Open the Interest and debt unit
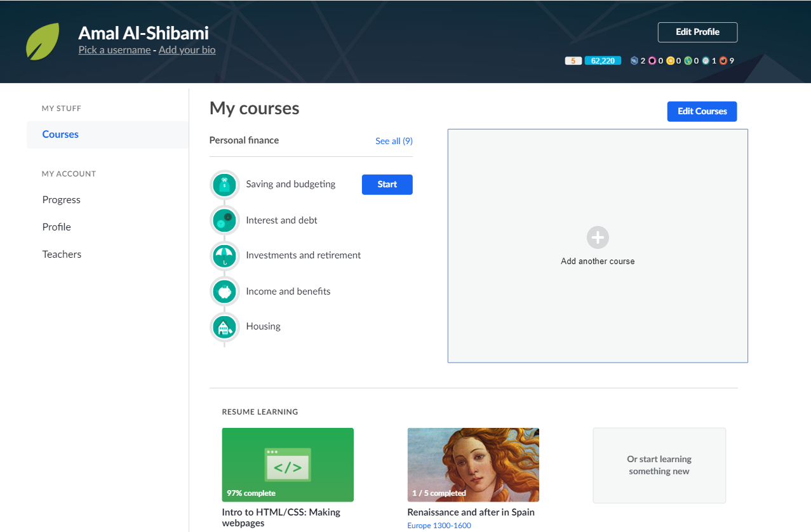The image size is (811, 532). (x=281, y=220)
